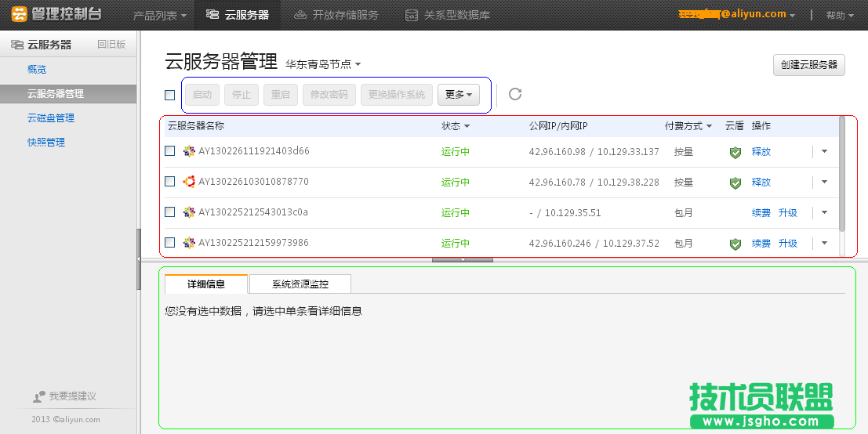Open 关系型数据库 in top navigation

[x=447, y=15]
